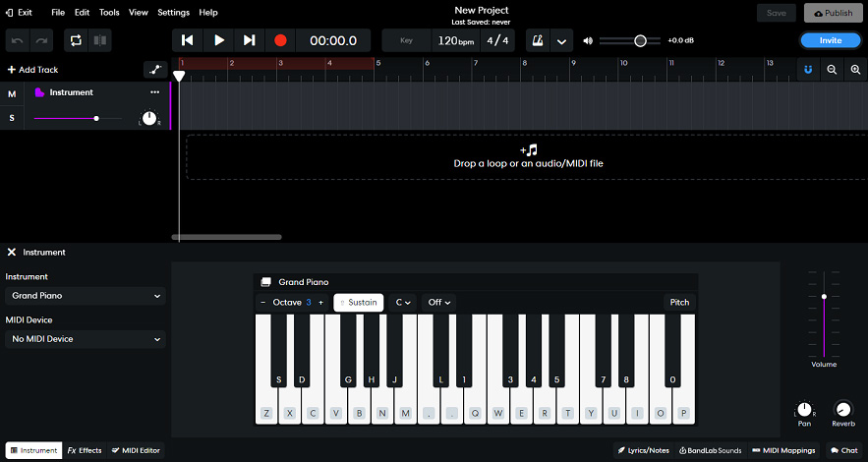The image size is (868, 462).
Task: Click the split region icon
Action: (x=100, y=40)
